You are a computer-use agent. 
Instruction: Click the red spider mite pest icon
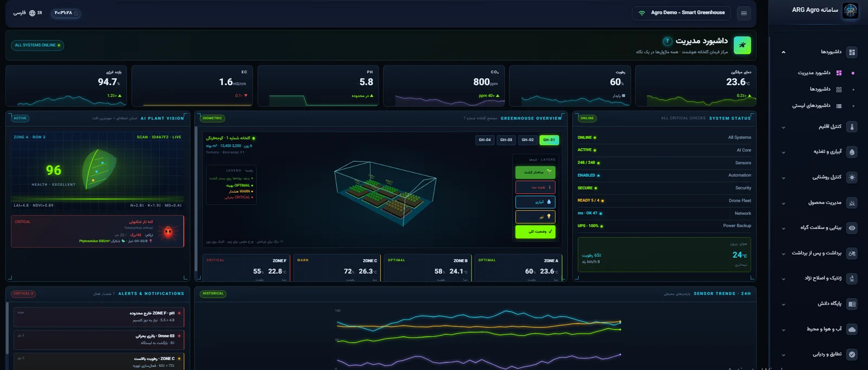pyautogui.click(x=168, y=232)
